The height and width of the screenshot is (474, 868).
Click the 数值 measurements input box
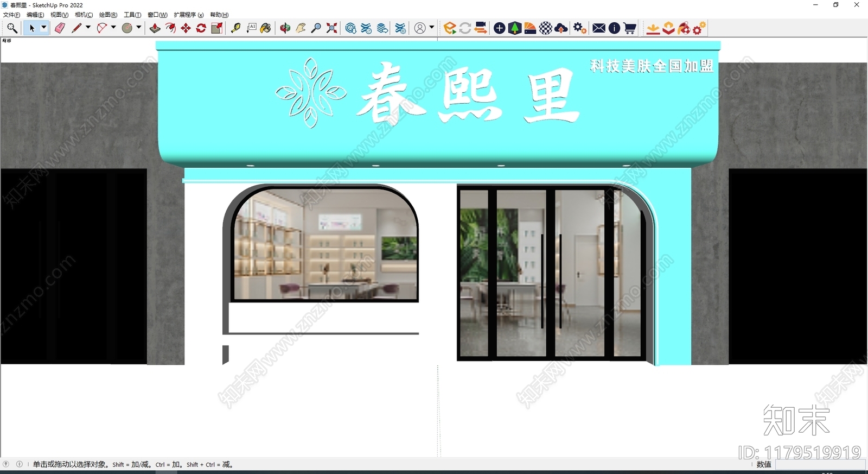point(820,465)
